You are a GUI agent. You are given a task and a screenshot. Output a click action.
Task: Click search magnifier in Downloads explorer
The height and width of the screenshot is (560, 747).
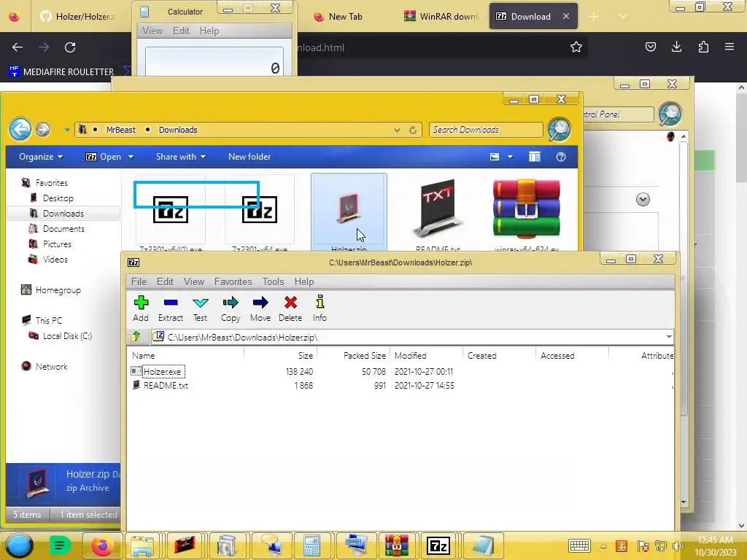click(560, 130)
